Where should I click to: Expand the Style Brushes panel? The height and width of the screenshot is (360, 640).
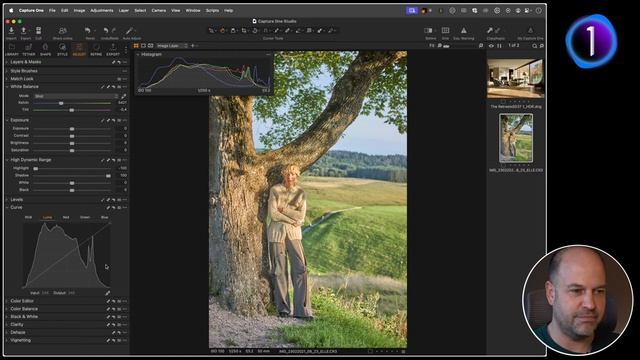tap(7, 71)
